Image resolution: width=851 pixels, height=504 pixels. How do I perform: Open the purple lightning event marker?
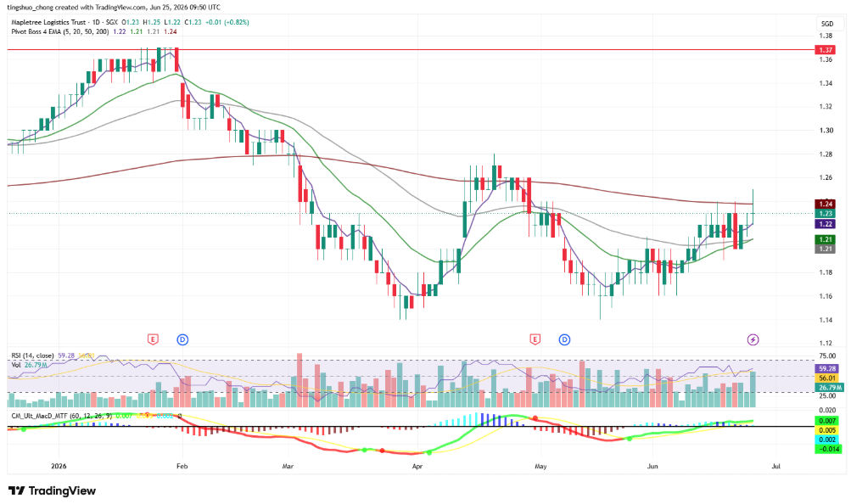(753, 339)
